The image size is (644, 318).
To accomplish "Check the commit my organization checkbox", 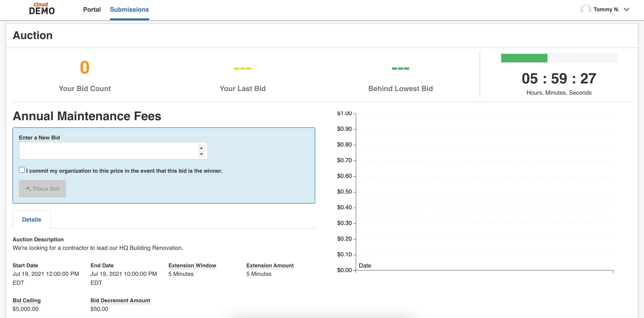I will [x=22, y=170].
